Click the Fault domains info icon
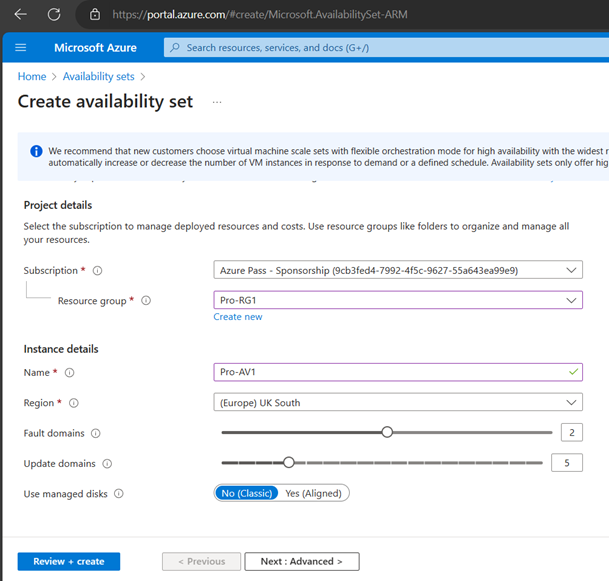 (x=96, y=433)
